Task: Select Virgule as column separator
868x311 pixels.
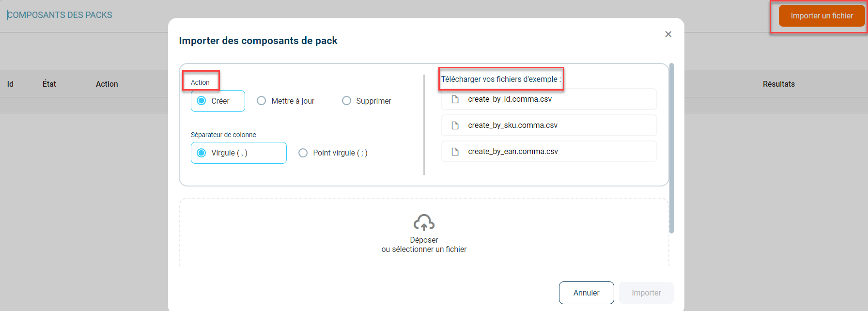Action: [x=201, y=153]
